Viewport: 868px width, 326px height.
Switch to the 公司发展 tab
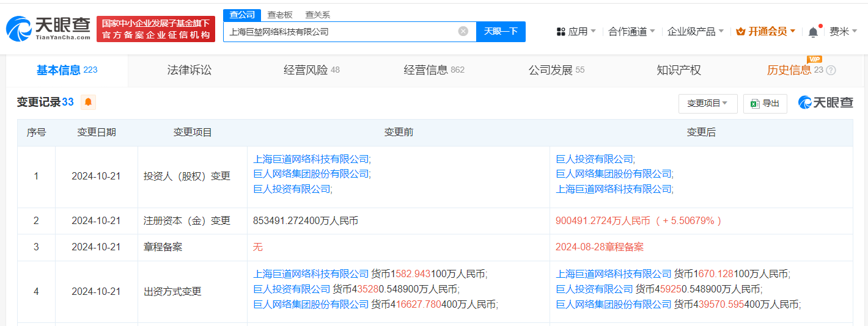click(x=556, y=70)
